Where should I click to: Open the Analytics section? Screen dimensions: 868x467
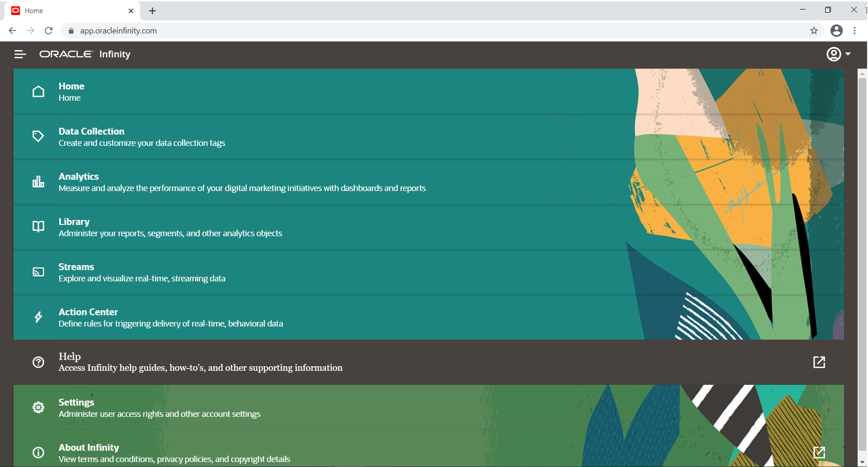tap(429, 182)
